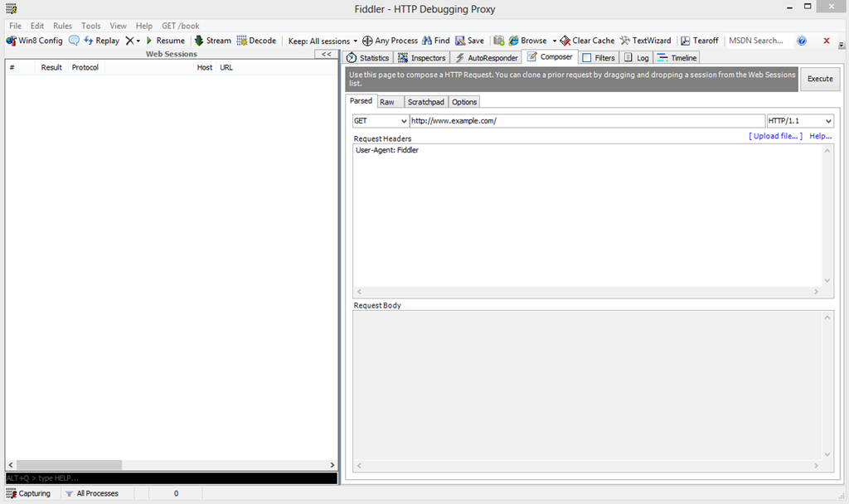Replay the selected sessions
This screenshot has height=504, width=849.
101,41
